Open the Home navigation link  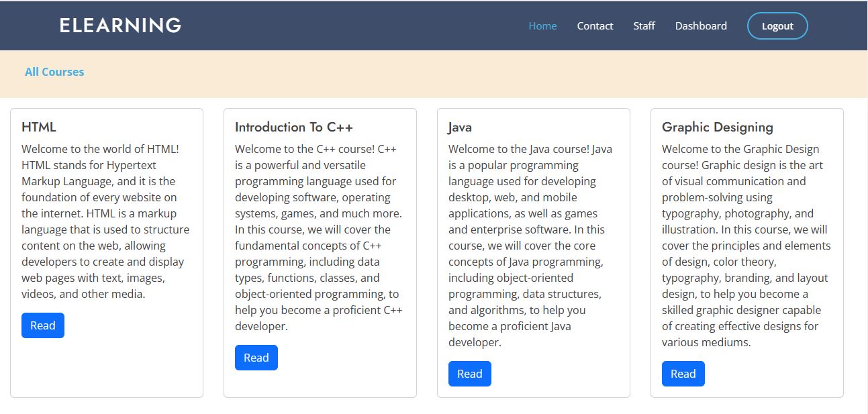tap(542, 25)
